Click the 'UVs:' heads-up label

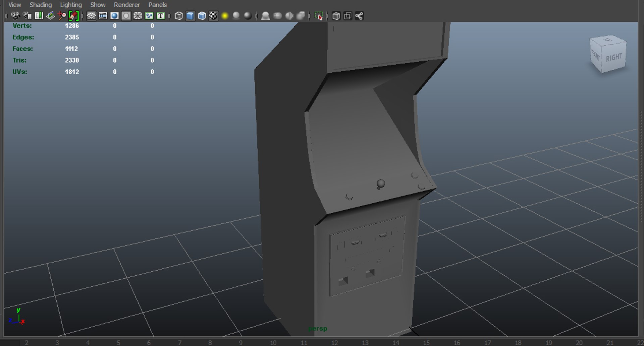point(20,72)
